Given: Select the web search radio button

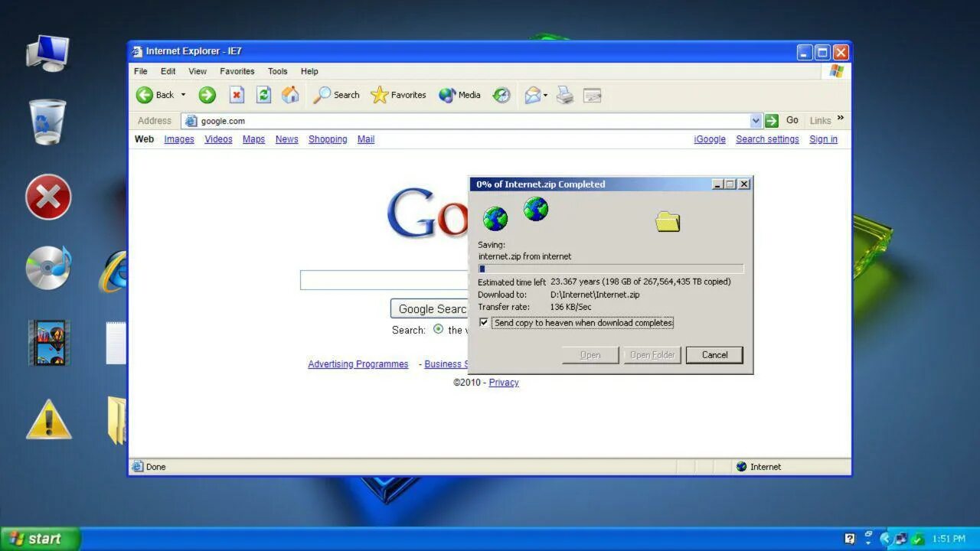Looking at the screenshot, I should [x=438, y=330].
